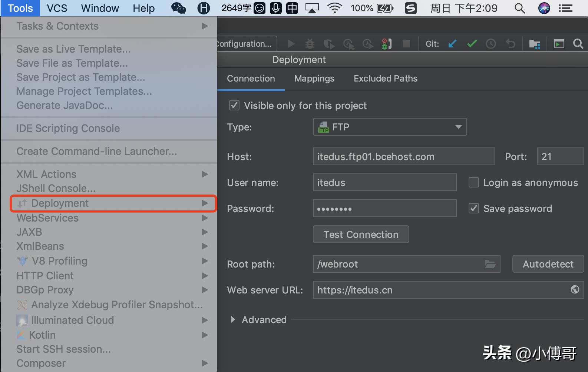Uncheck Visible only for this project

point(234,106)
